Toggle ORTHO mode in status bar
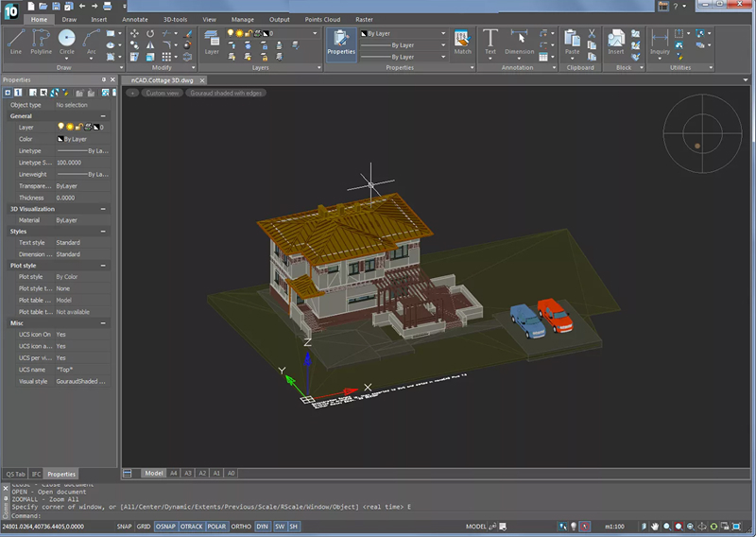The height and width of the screenshot is (537, 756). 241,526
